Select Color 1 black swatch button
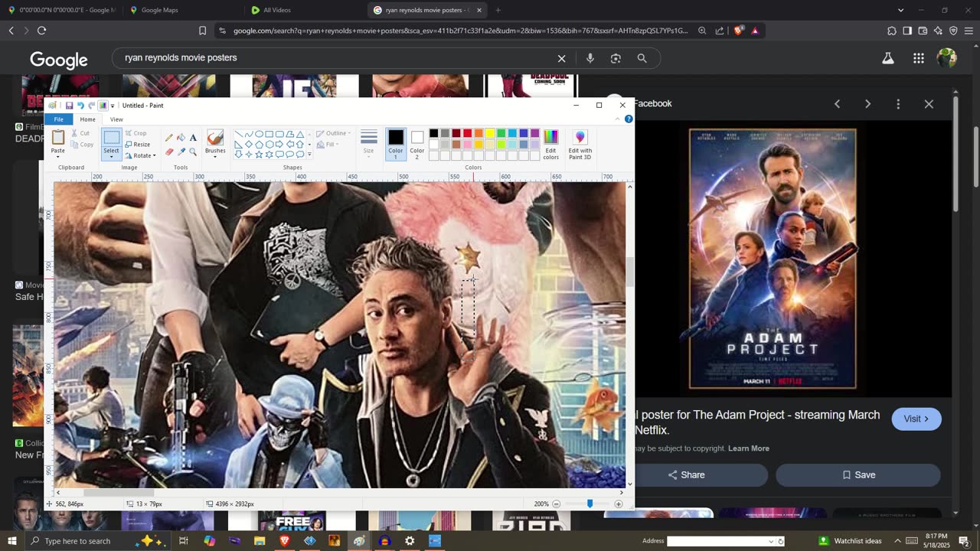Image resolution: width=980 pixels, height=551 pixels. [395, 142]
